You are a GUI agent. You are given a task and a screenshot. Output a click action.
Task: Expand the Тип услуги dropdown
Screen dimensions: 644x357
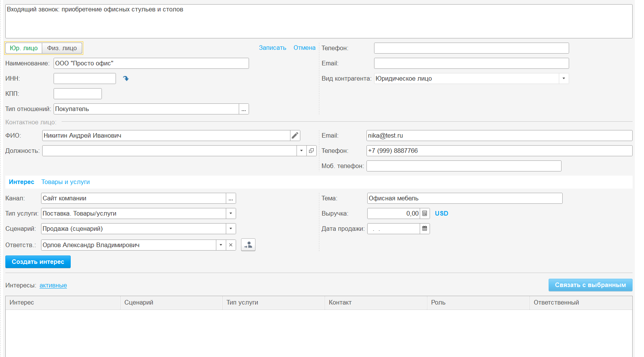coord(231,214)
